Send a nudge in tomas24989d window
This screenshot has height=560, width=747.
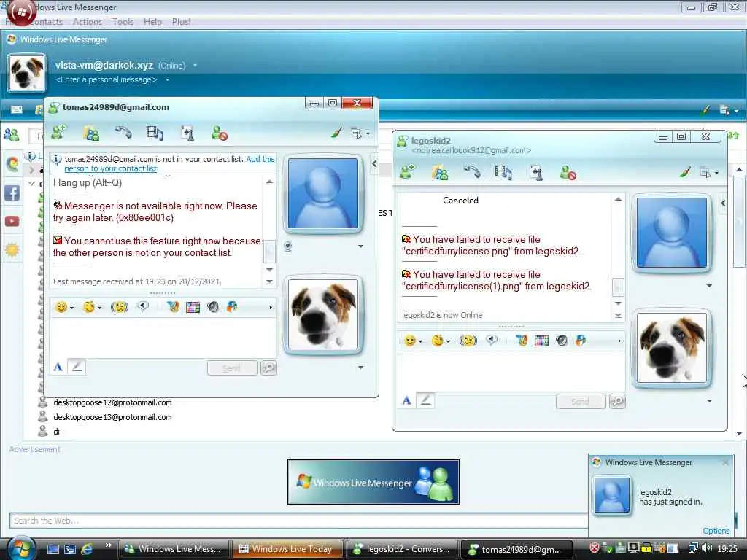[119, 307]
